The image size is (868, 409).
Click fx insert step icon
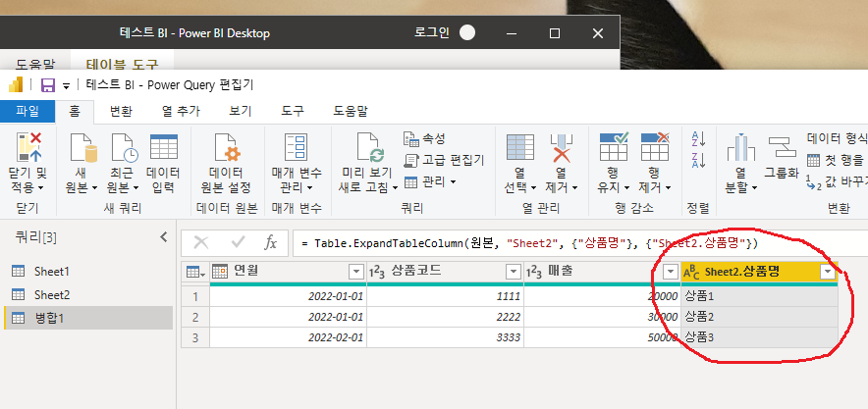(270, 242)
